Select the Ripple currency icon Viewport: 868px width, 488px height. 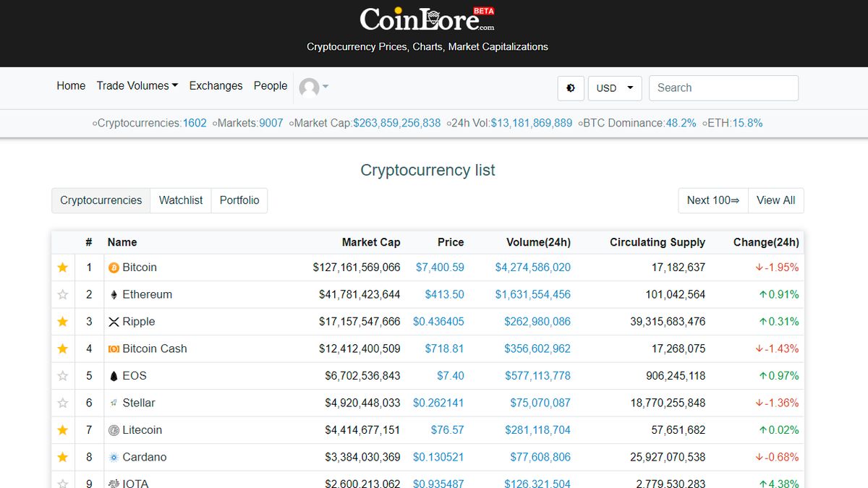click(x=113, y=321)
